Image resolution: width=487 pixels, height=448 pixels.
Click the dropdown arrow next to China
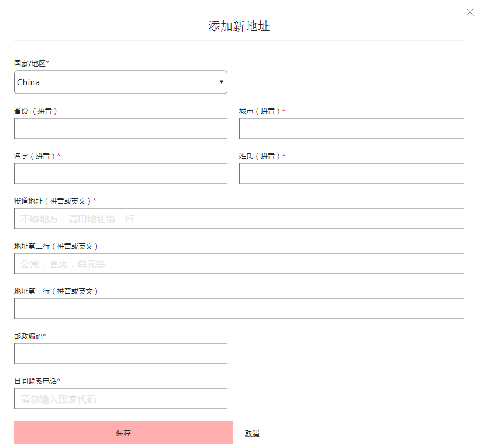pyautogui.click(x=222, y=82)
